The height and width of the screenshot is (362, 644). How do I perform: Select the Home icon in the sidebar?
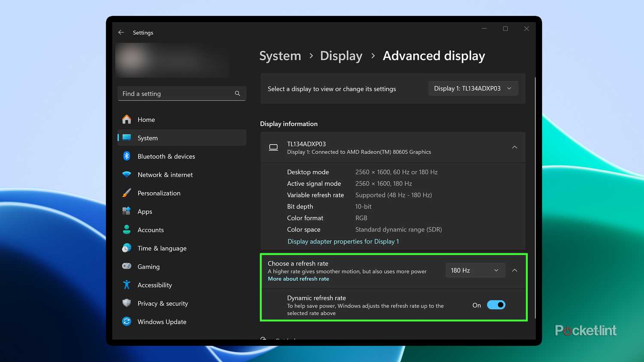coord(127,119)
